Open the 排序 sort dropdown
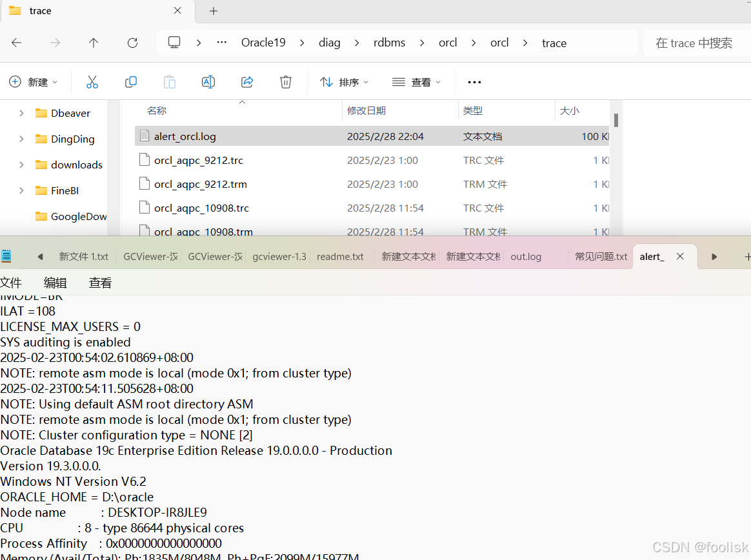The width and height of the screenshot is (751, 560). [344, 82]
